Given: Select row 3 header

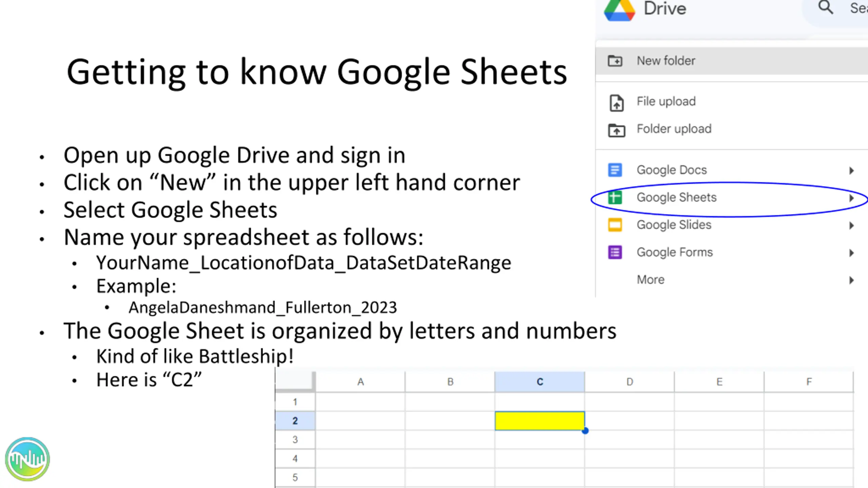Looking at the screenshot, I should pyautogui.click(x=295, y=440).
